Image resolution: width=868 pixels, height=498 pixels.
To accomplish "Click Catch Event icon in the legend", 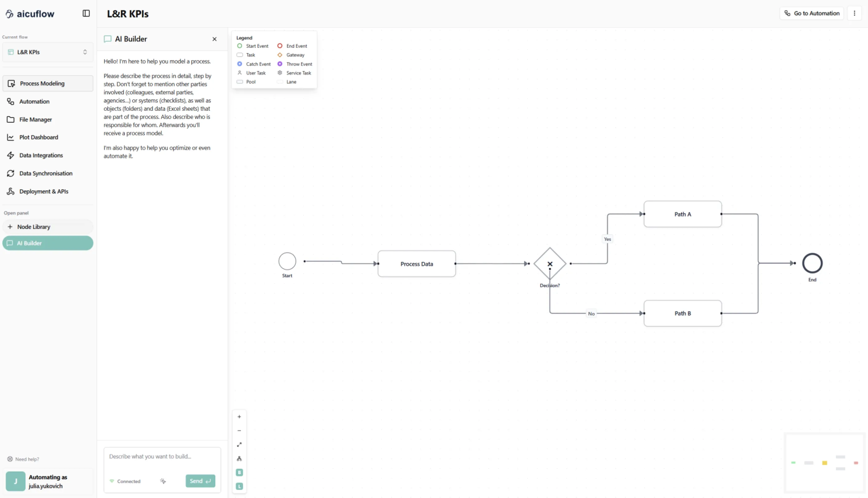I will (240, 64).
